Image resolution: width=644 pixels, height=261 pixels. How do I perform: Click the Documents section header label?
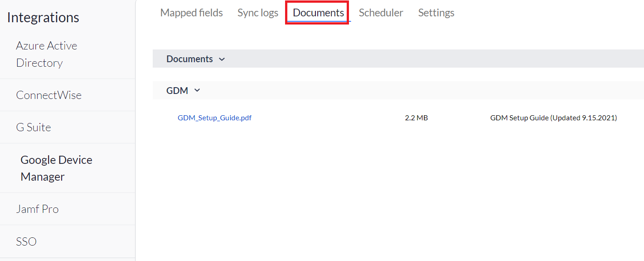point(189,59)
